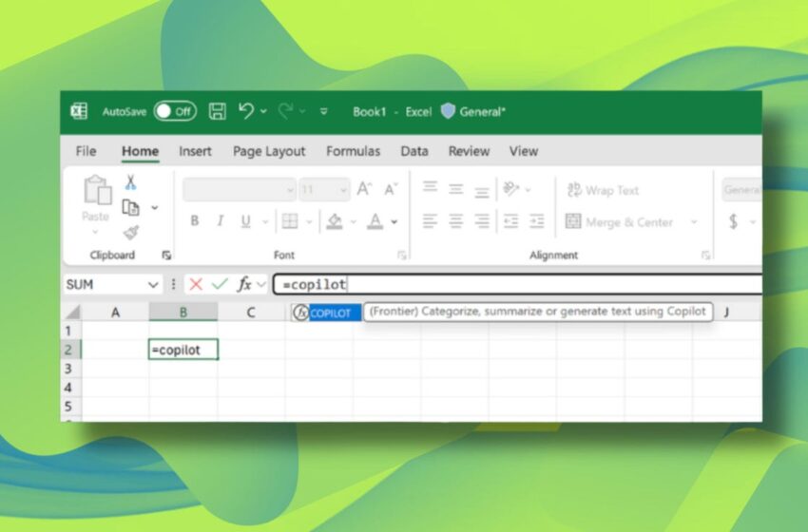This screenshot has height=532, width=808.
Task: Open the View tab
Action: [x=524, y=151]
